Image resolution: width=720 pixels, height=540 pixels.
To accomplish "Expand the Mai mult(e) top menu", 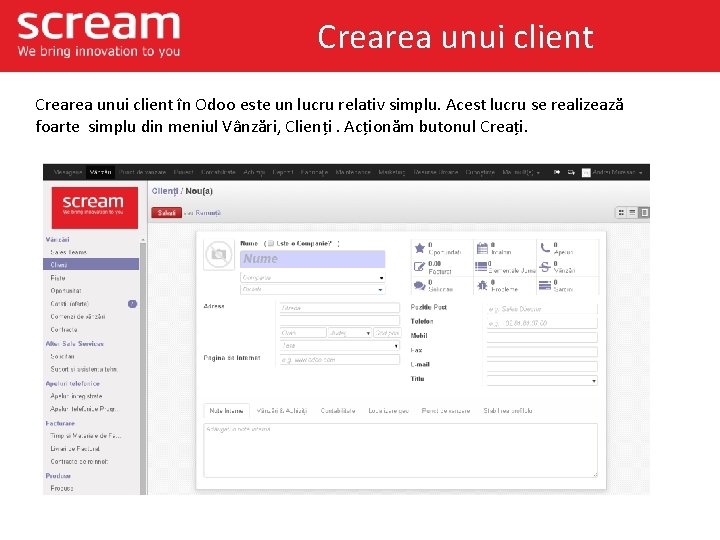I will (521, 172).
